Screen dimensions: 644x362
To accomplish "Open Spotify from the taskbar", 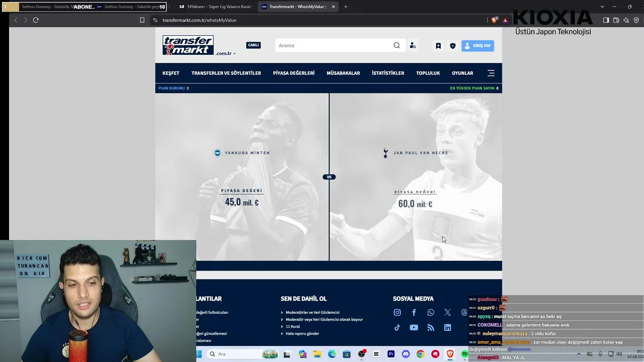I will pos(464,354).
